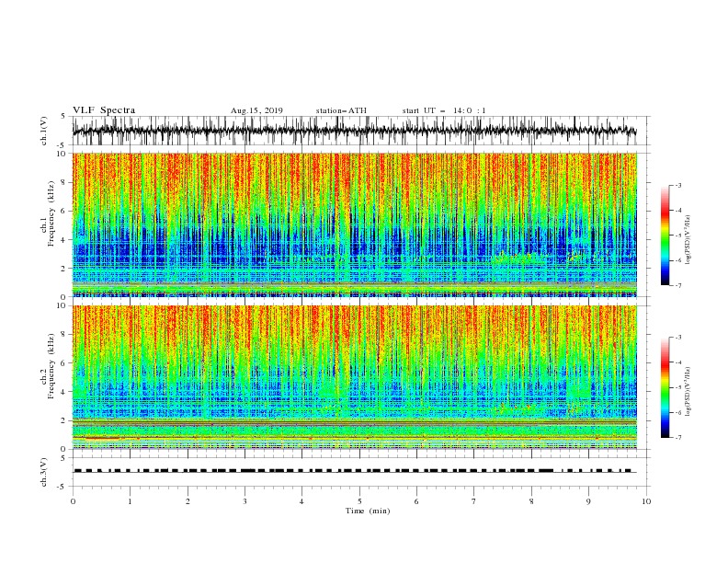This screenshot has height=563, width=728.
Task: Click the "-3" label on ch.2 color bar
Action: pyautogui.click(x=678, y=338)
